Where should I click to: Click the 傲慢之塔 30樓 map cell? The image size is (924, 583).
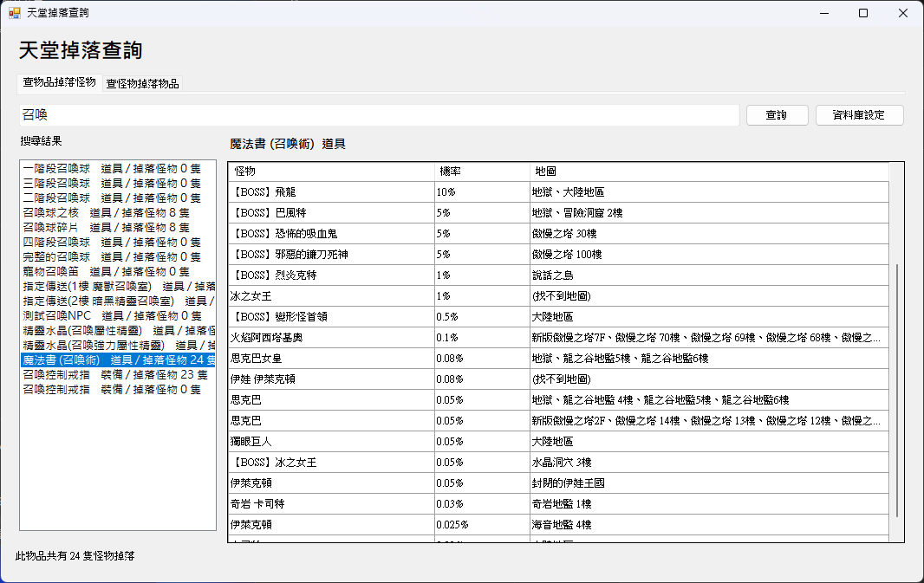709,234
